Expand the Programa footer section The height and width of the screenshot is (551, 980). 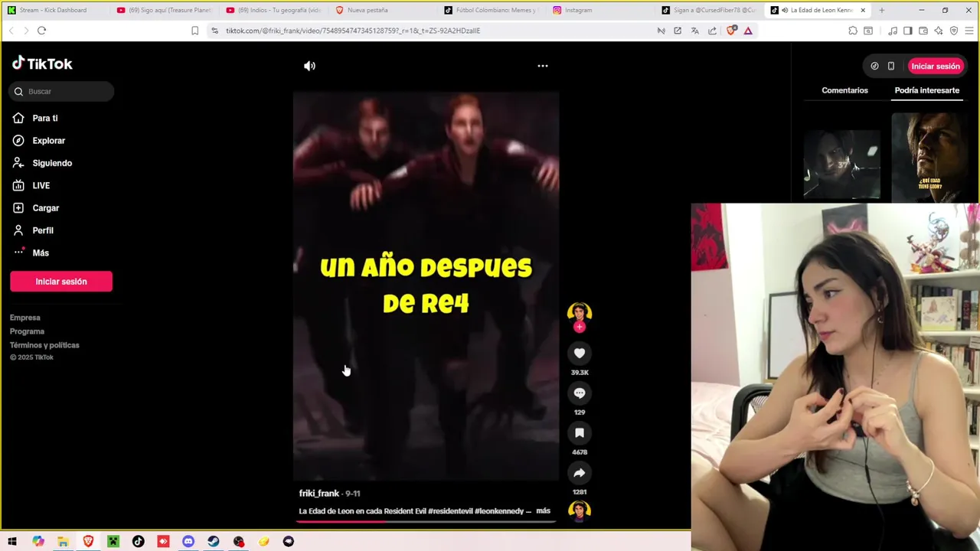27,331
